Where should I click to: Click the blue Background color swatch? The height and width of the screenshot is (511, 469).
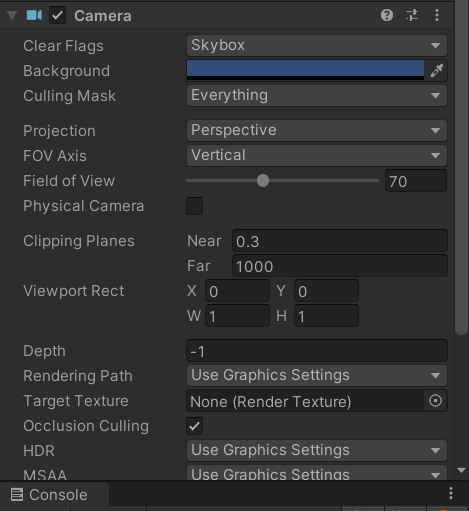click(305, 70)
